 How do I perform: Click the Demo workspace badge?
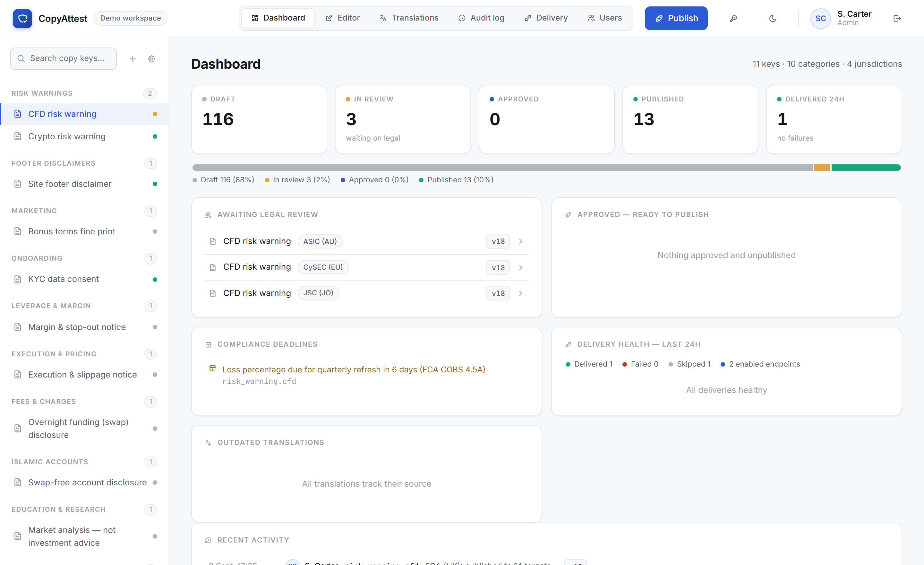pos(131,18)
